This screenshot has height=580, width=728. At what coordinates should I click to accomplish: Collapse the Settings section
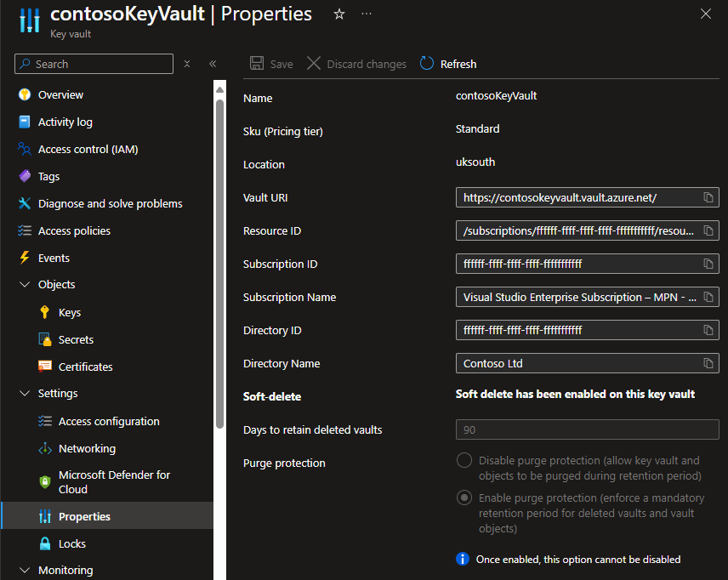[x=23, y=393]
